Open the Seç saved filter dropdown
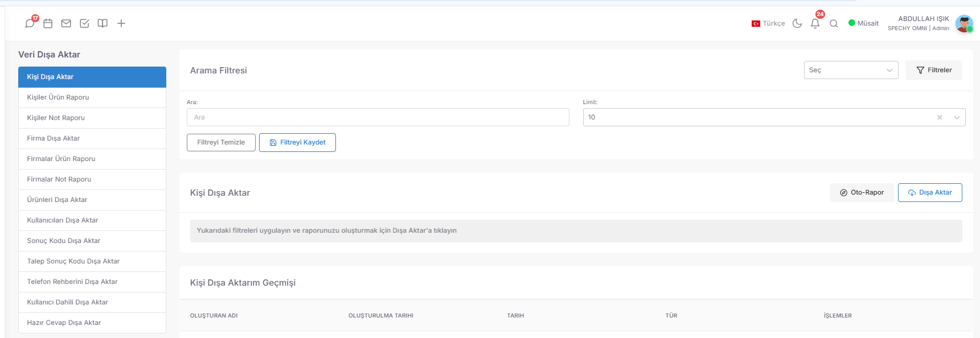Screen dimensions: 980x338 point(851,70)
